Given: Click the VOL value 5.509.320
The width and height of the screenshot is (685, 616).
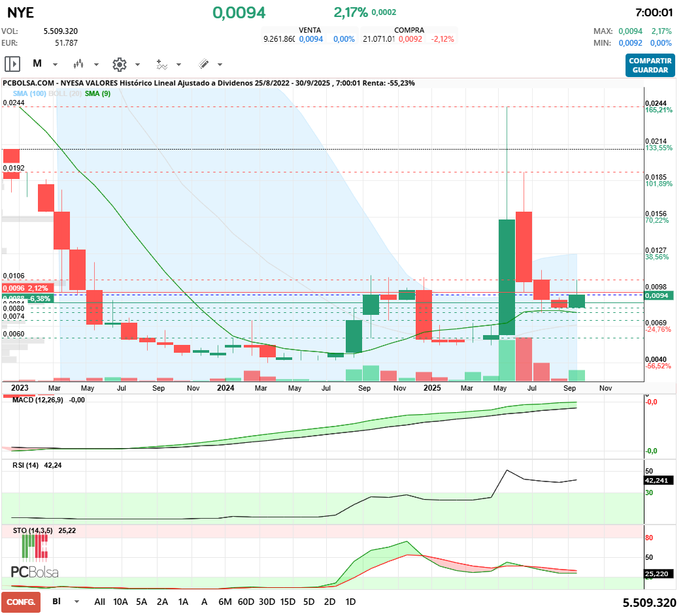Looking at the screenshot, I should [x=61, y=31].
